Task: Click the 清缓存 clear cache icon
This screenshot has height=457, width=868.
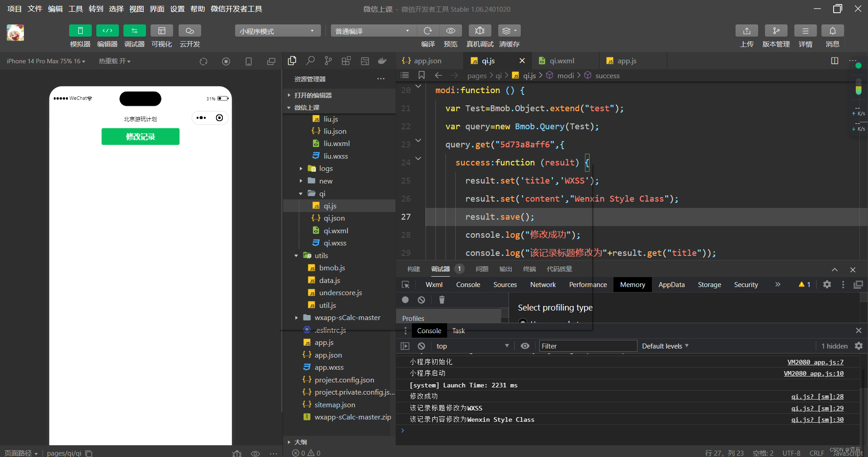Action: 509,31
